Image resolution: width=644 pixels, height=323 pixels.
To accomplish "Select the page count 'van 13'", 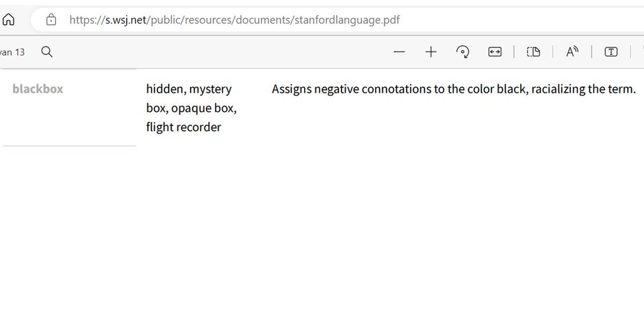I will (x=12, y=52).
